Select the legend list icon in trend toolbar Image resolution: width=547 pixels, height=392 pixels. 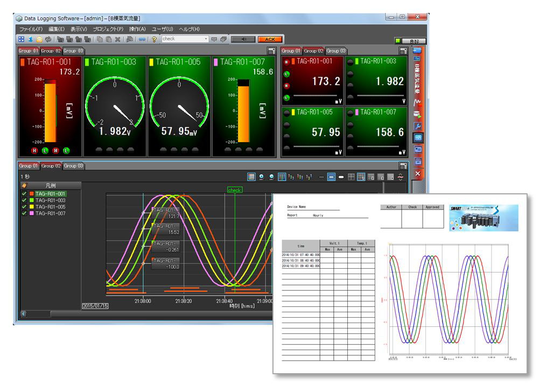click(251, 176)
